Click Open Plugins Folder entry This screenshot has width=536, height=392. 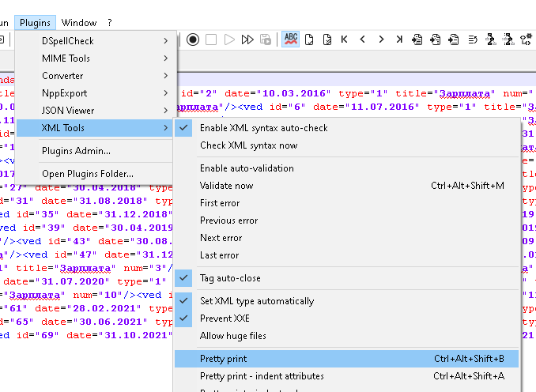(x=87, y=174)
